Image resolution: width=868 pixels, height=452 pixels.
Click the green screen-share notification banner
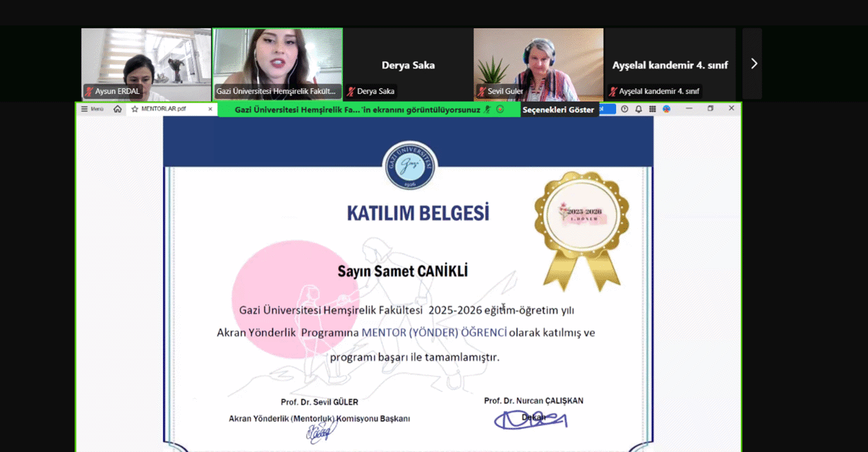[x=368, y=109]
